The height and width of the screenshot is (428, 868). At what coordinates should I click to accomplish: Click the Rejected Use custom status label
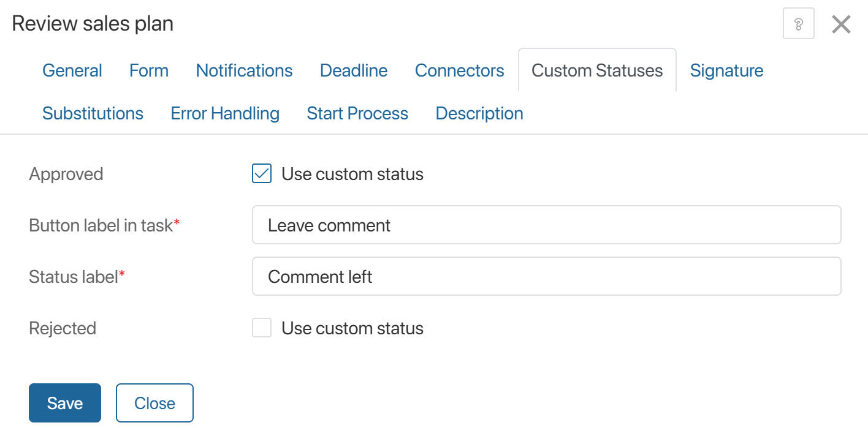click(352, 328)
